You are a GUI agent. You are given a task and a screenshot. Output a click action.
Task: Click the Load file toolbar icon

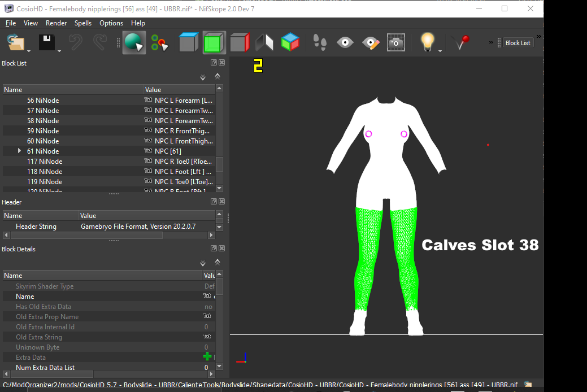point(15,42)
